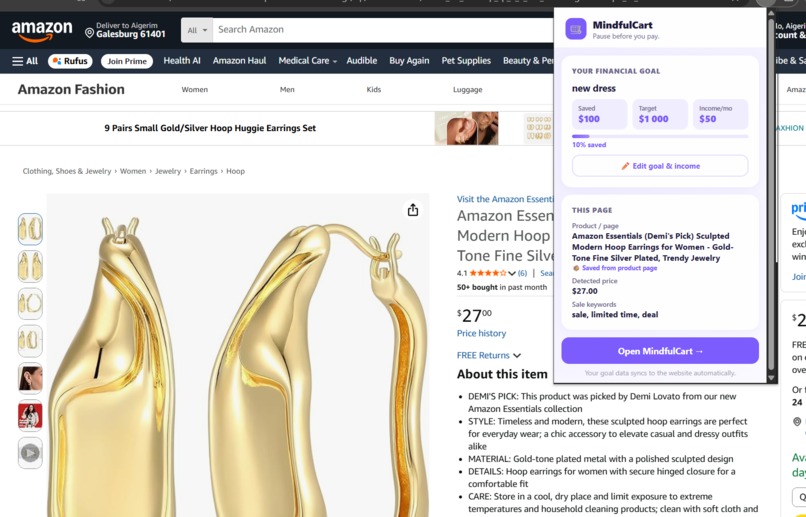Select the circular hoop view thumbnail

point(30,304)
